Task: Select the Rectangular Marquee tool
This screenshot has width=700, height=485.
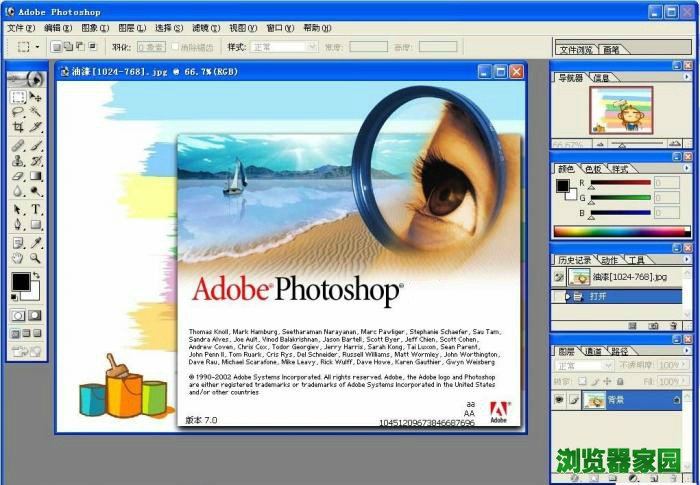Action: (18, 97)
